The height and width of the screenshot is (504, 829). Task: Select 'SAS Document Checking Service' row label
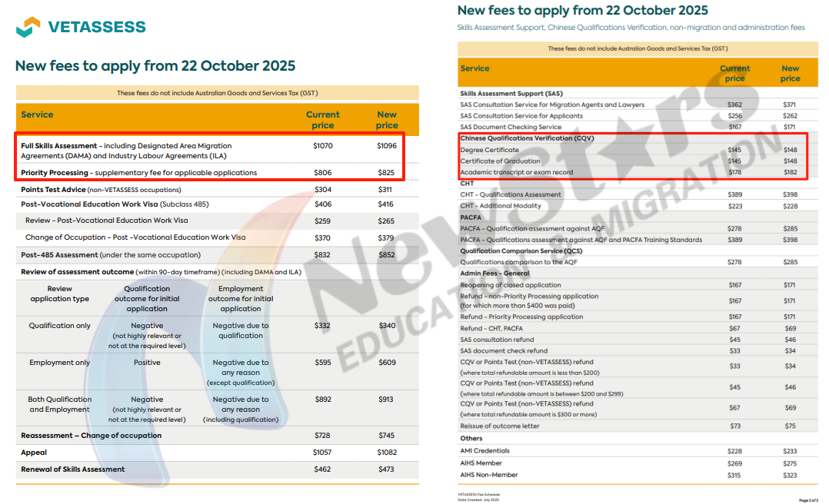click(x=511, y=128)
